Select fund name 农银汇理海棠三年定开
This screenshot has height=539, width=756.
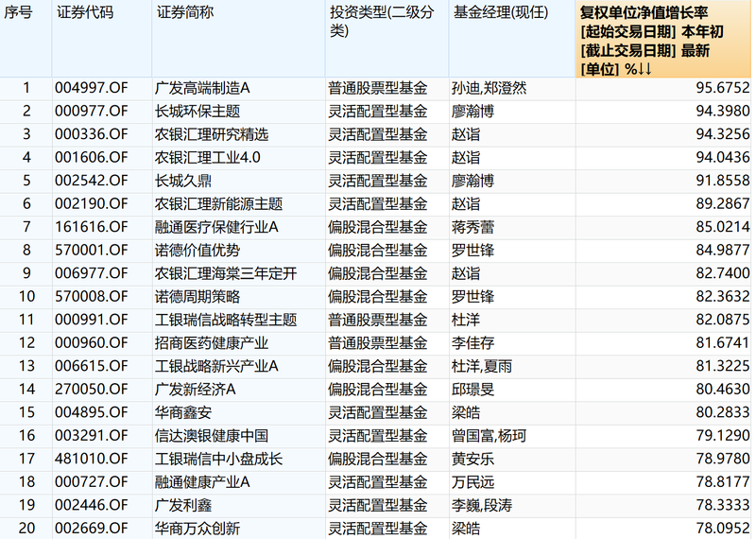(226, 273)
